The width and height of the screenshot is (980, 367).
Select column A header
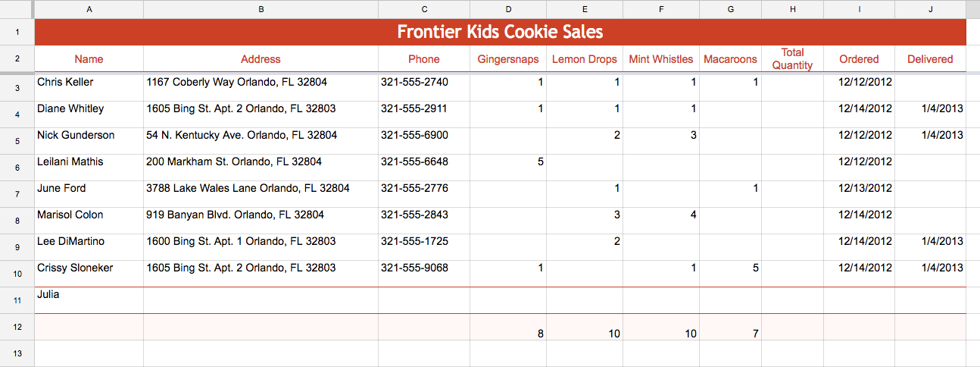[x=89, y=9]
